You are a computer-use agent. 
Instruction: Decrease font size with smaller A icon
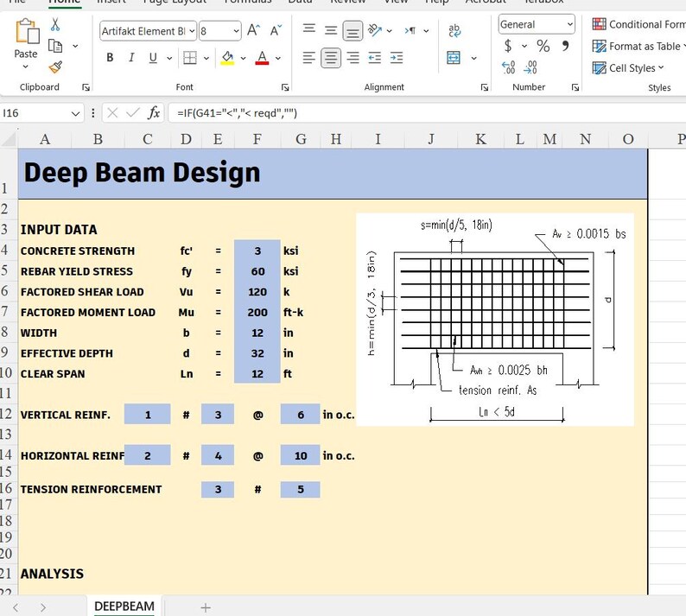tap(276, 30)
